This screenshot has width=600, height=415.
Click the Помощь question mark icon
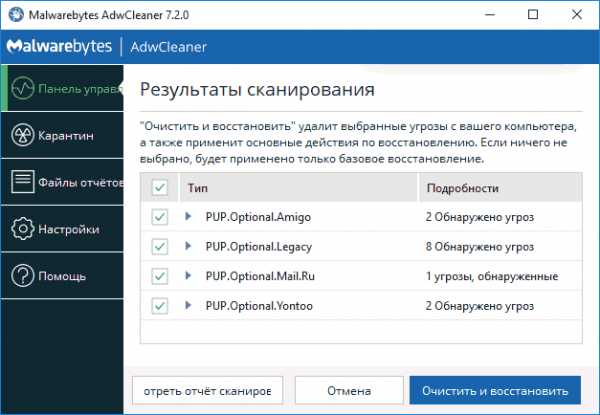[23, 276]
